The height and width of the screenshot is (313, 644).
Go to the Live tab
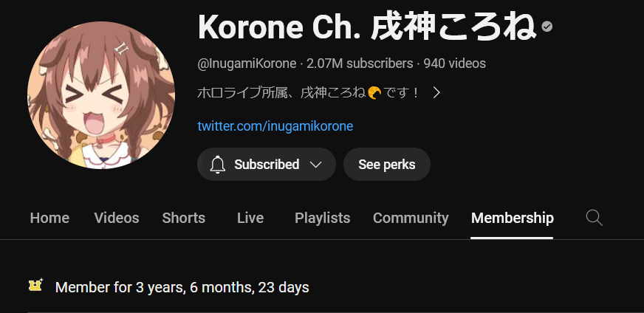pos(250,218)
